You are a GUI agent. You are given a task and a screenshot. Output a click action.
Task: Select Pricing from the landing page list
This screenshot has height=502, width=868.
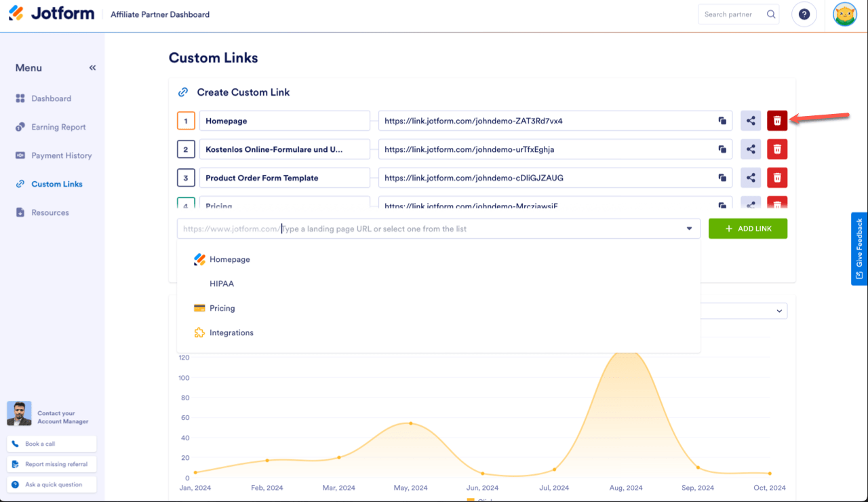[222, 308]
